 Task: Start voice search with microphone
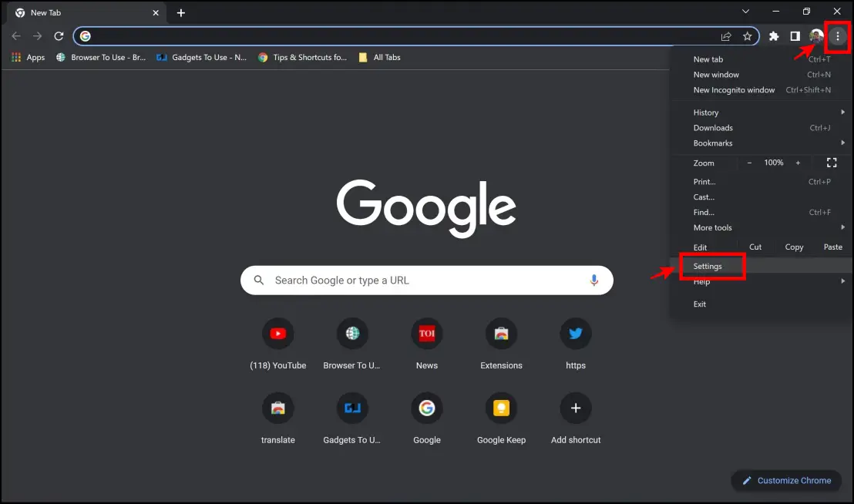(x=593, y=281)
